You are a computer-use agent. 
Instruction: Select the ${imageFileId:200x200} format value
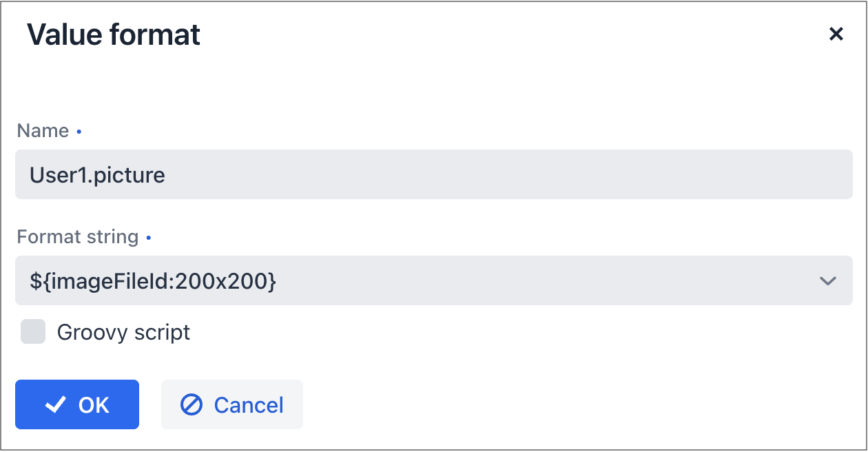pos(153,281)
